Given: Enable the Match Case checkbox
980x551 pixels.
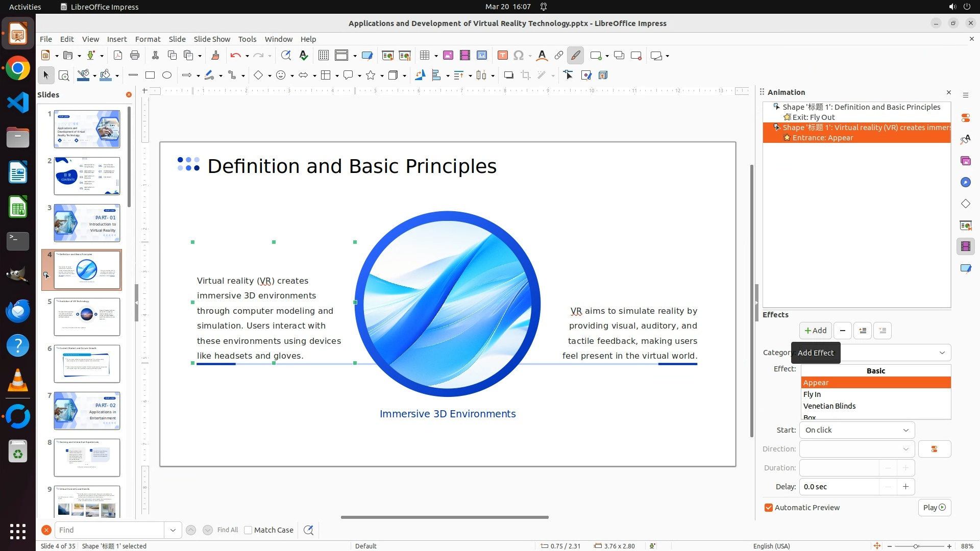Looking at the screenshot, I should 248,530.
